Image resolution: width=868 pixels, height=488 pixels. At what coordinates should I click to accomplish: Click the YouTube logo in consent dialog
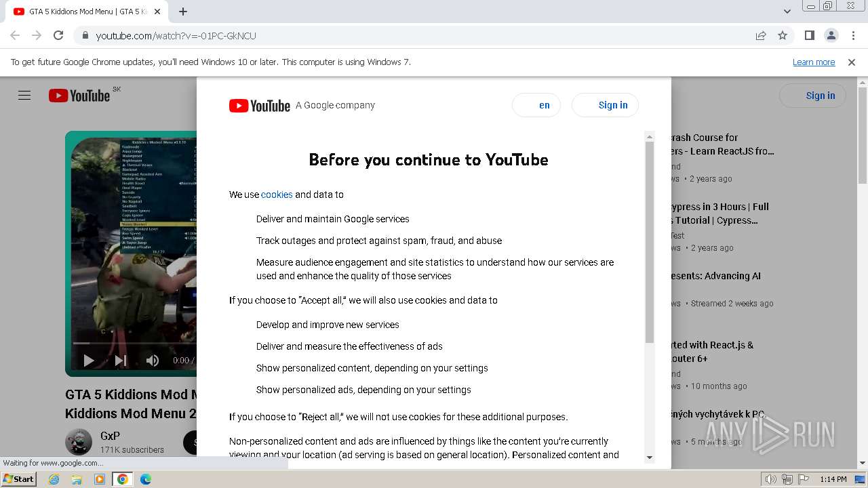click(259, 105)
